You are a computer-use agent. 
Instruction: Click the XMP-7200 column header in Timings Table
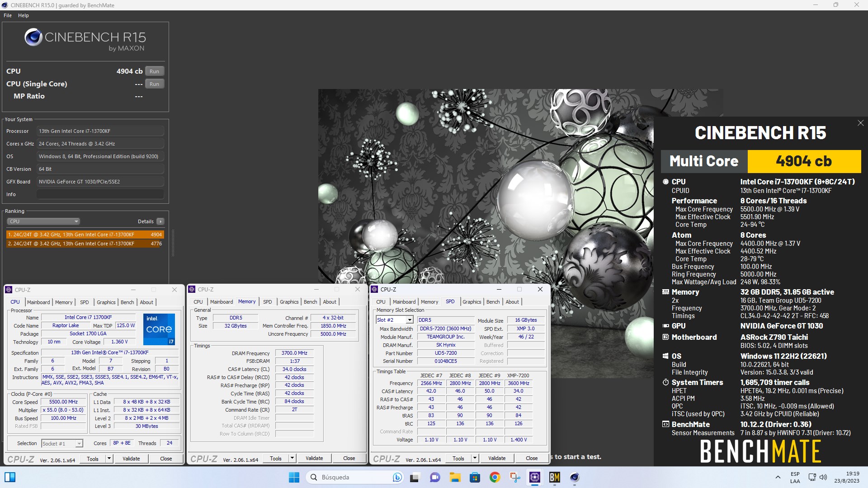coord(518,375)
